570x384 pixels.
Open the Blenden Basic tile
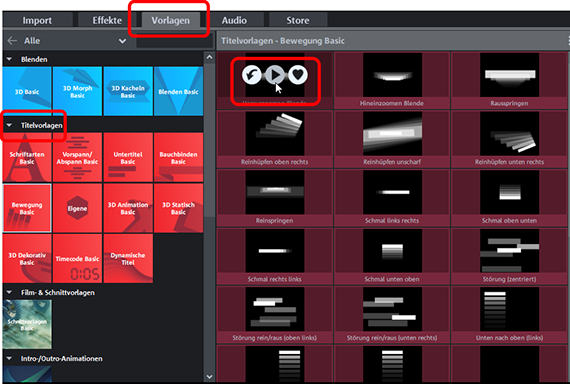pos(178,91)
